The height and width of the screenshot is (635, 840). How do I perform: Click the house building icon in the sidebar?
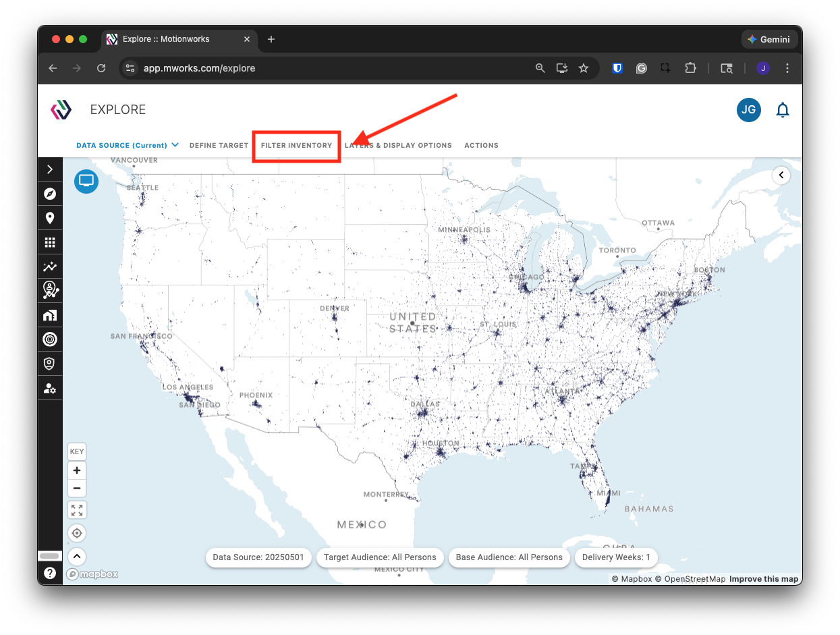(x=50, y=315)
